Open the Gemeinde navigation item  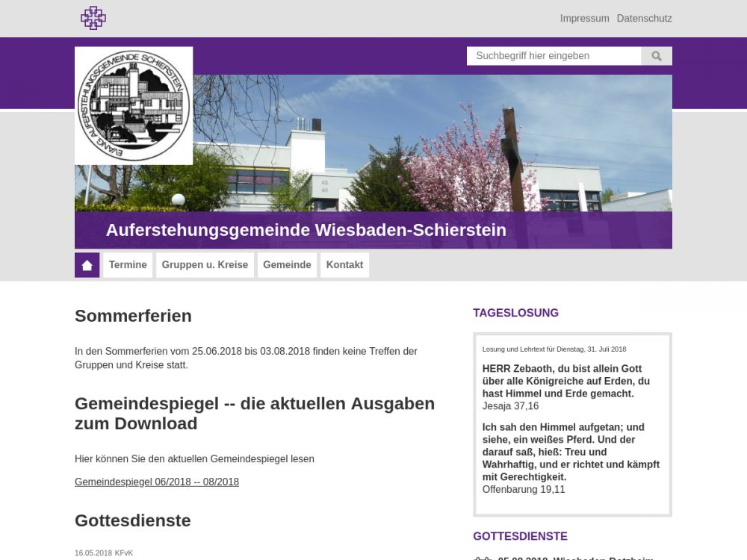coord(287,265)
